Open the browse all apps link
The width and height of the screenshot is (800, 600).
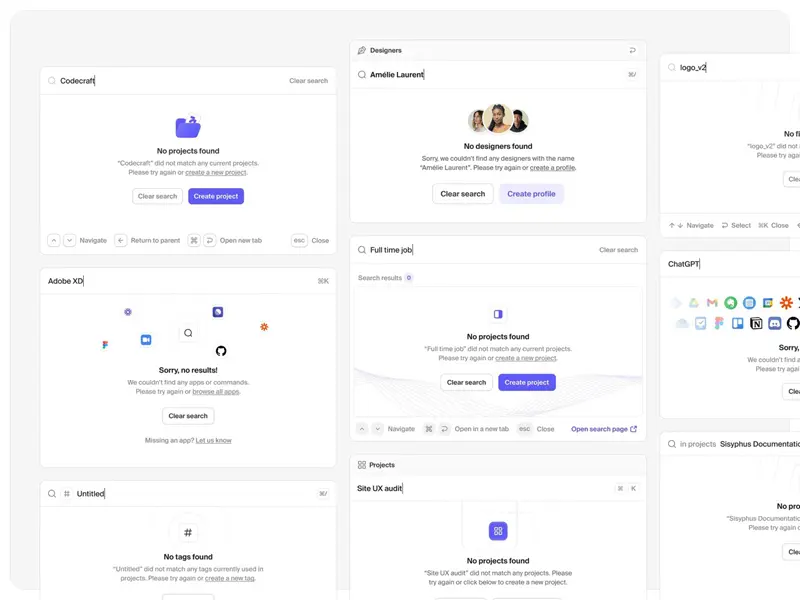coord(216,391)
